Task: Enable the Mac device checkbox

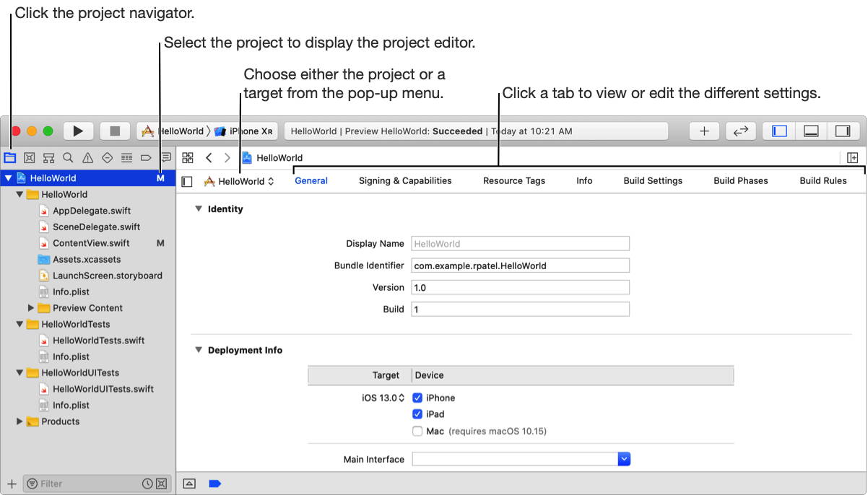Action: [x=417, y=431]
